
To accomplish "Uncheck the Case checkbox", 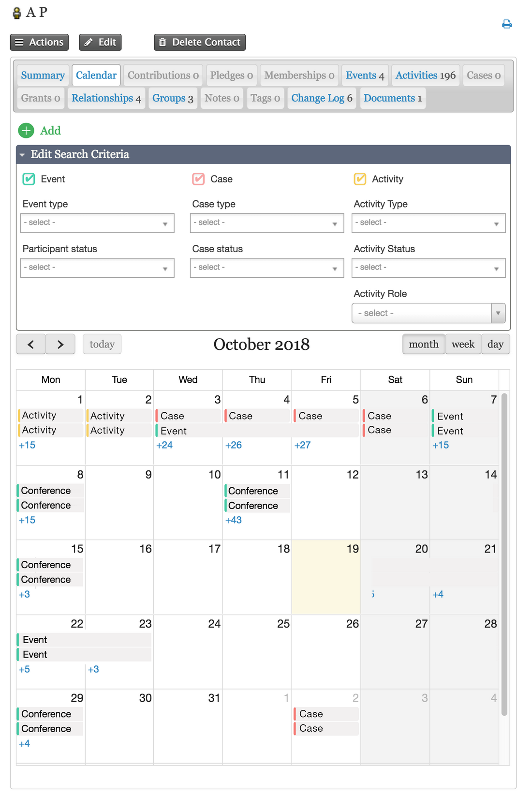I will coord(199,179).
